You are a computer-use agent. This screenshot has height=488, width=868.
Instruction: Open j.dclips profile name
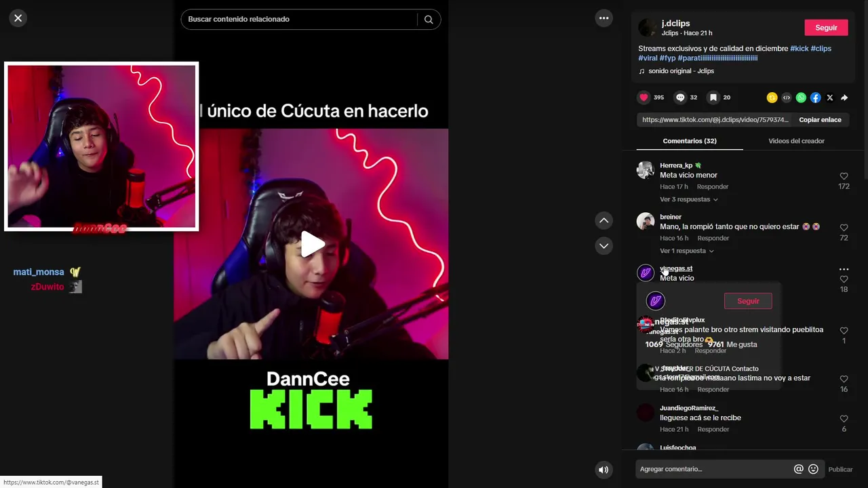click(x=675, y=23)
